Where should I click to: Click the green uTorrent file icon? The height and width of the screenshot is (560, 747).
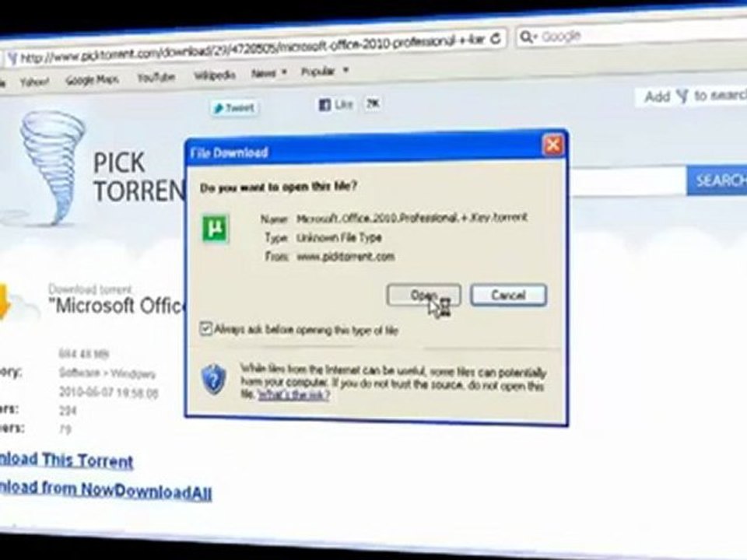(x=216, y=229)
